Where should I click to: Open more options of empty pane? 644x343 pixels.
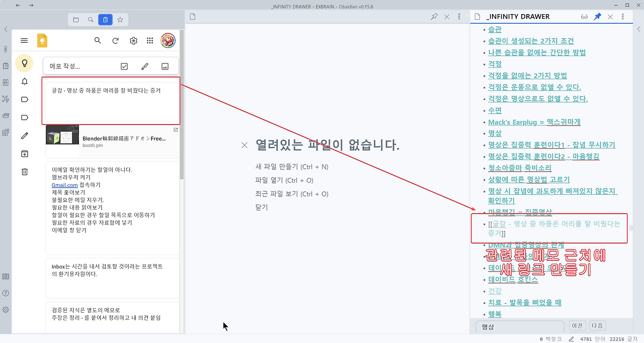(x=459, y=17)
